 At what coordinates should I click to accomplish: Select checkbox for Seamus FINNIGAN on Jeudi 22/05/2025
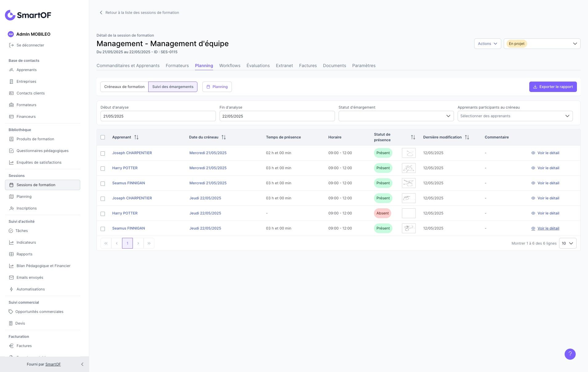tap(103, 229)
